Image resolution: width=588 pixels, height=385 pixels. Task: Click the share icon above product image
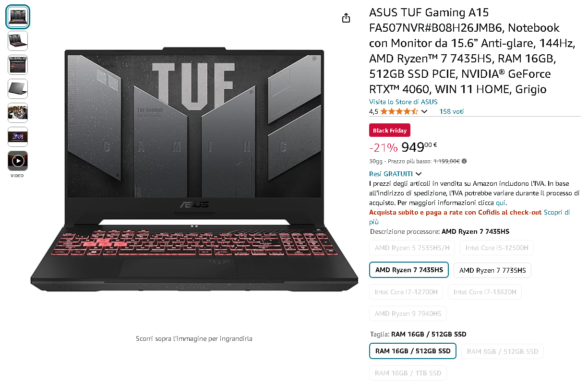point(346,18)
